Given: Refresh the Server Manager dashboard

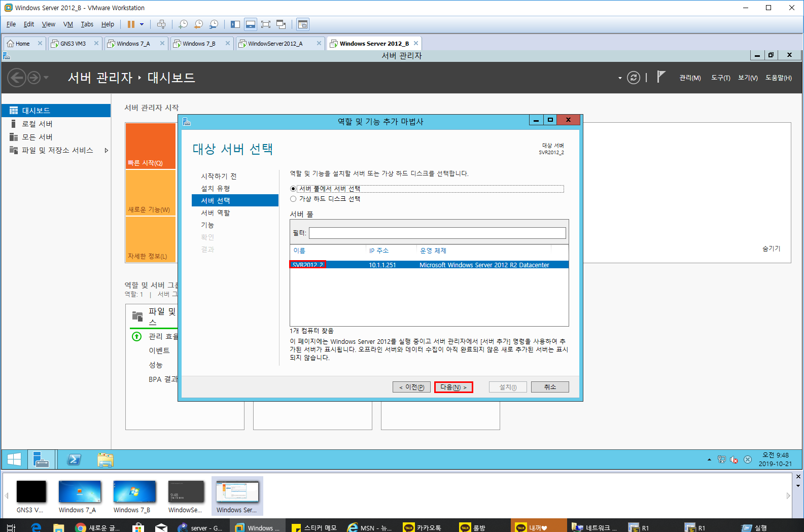Looking at the screenshot, I should click(x=634, y=78).
